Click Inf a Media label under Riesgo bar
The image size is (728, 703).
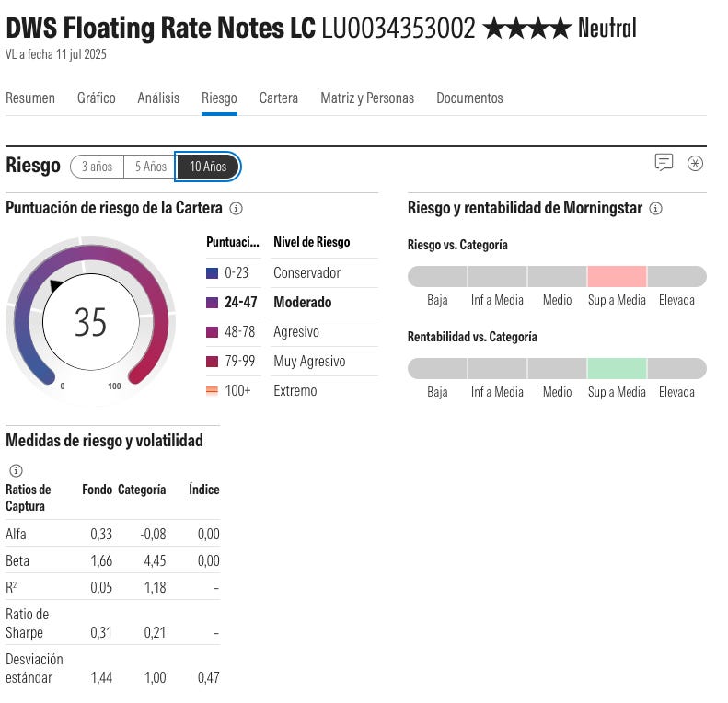(497, 300)
